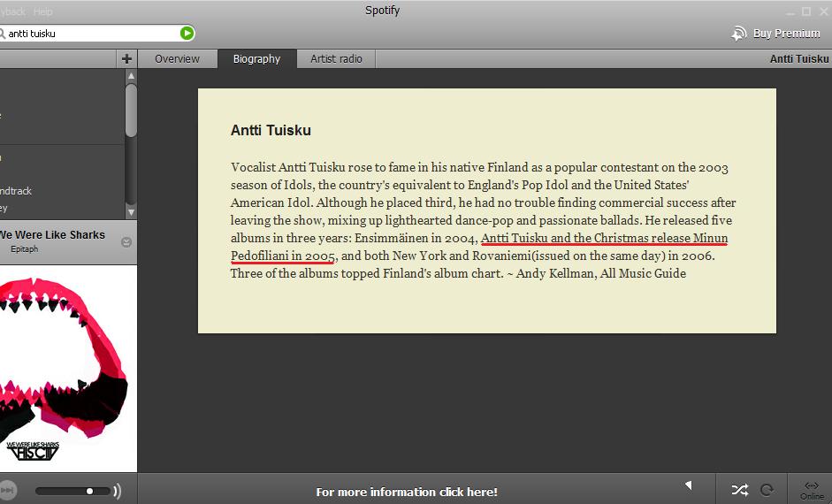Click the For more information click here banner
Screen dimensions: 832x504
tap(407, 492)
